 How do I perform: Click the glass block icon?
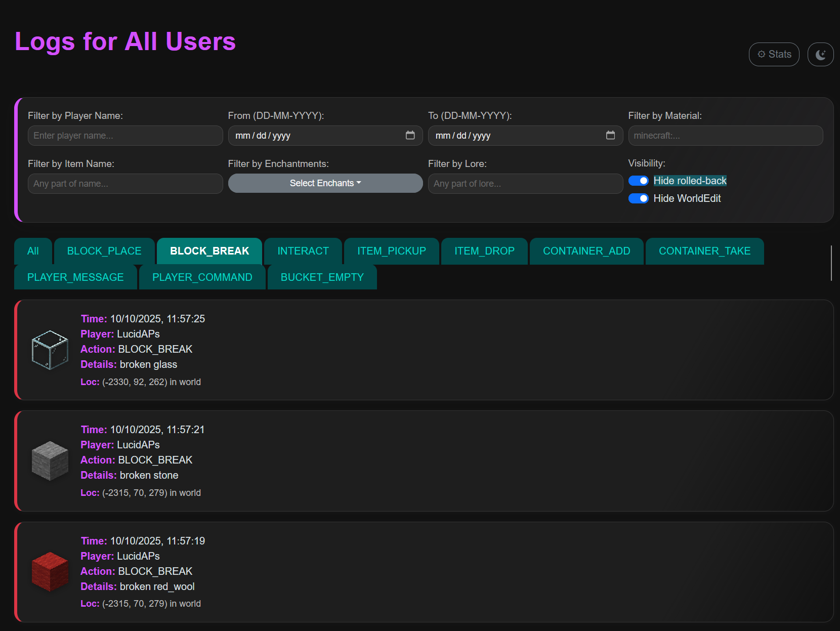click(x=50, y=350)
